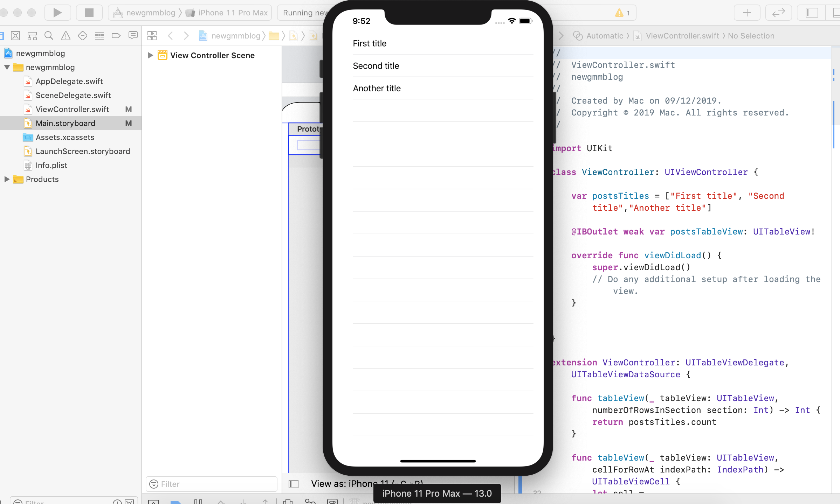Select the newgmmblog project root item
Screen dimensions: 840x504
[40, 53]
